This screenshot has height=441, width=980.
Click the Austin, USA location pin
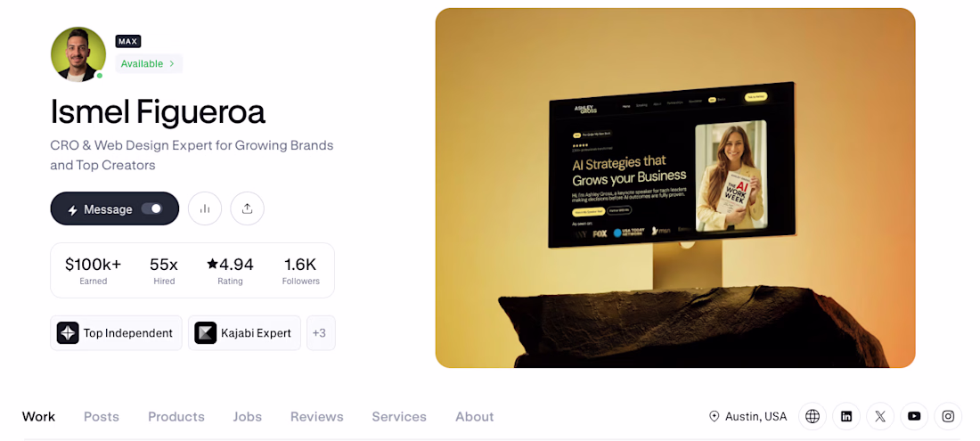(714, 416)
